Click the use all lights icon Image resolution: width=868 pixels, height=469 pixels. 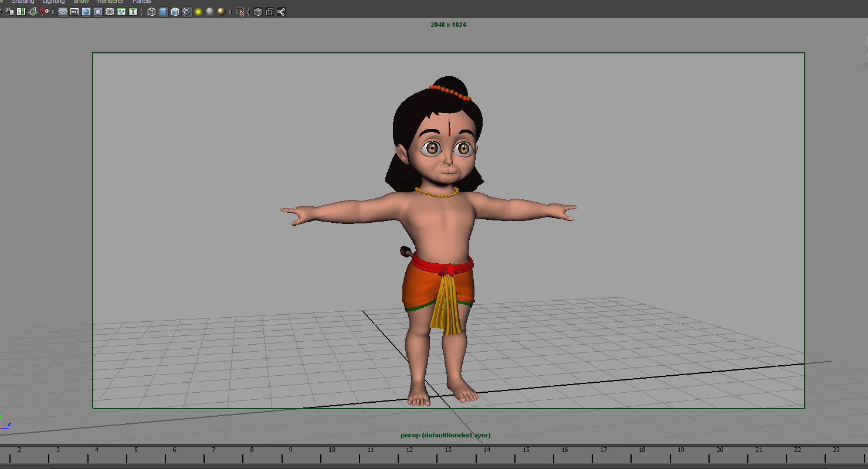pyautogui.click(x=198, y=12)
